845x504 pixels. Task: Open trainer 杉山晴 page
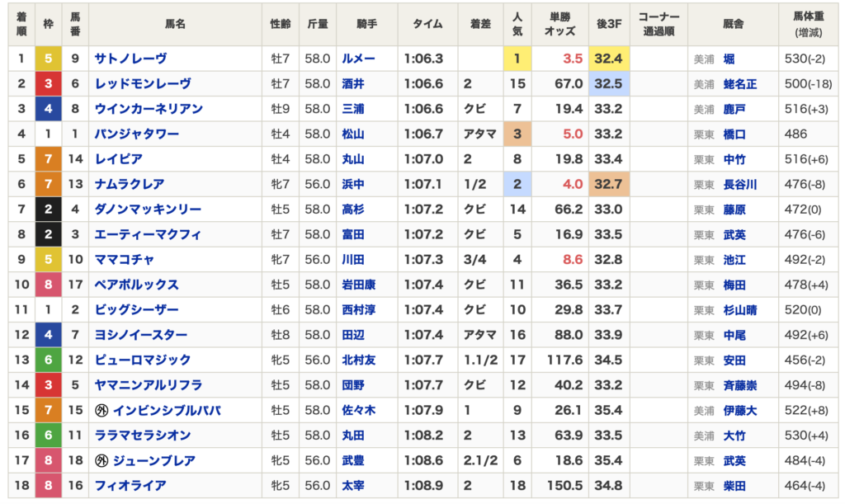click(740, 309)
